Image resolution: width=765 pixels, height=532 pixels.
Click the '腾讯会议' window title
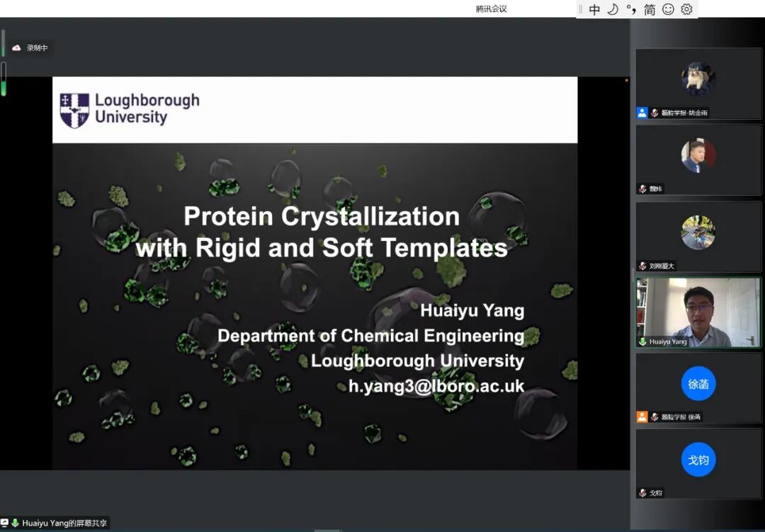(492, 9)
